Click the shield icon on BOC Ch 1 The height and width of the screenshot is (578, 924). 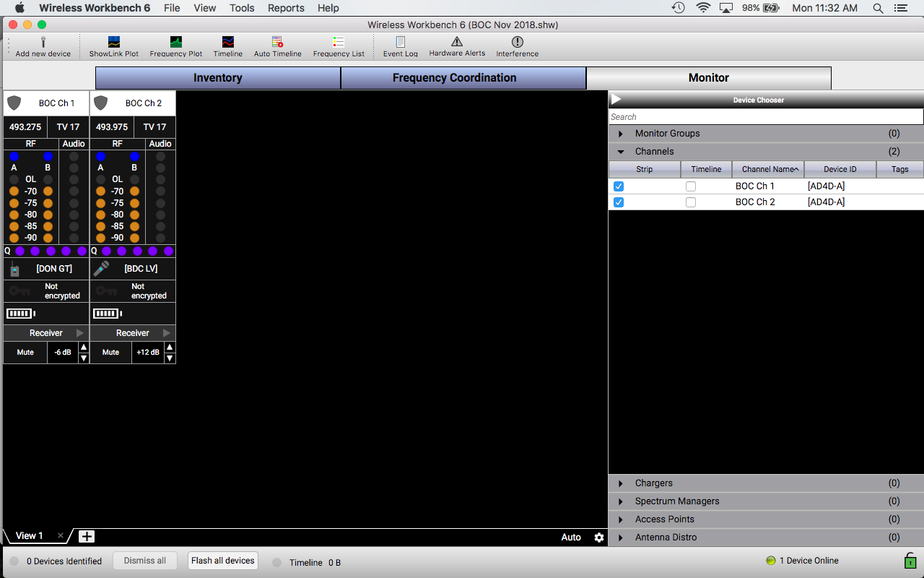(14, 103)
